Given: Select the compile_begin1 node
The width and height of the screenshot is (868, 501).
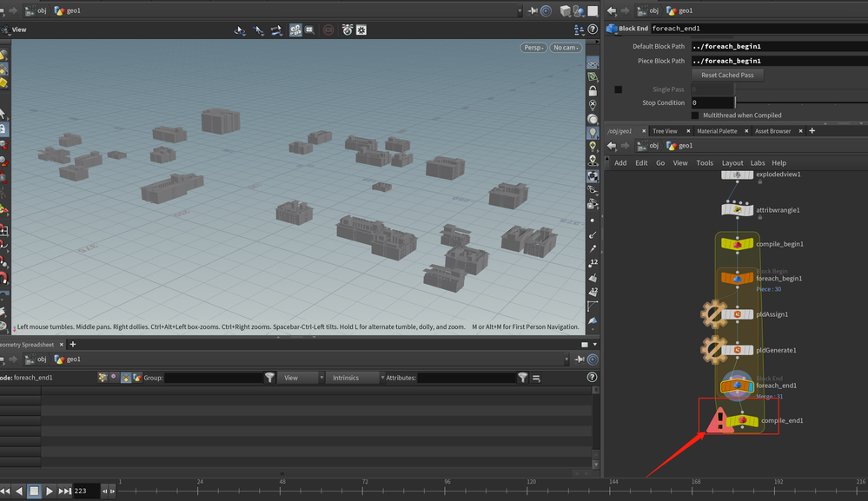Looking at the screenshot, I should pyautogui.click(x=737, y=244).
